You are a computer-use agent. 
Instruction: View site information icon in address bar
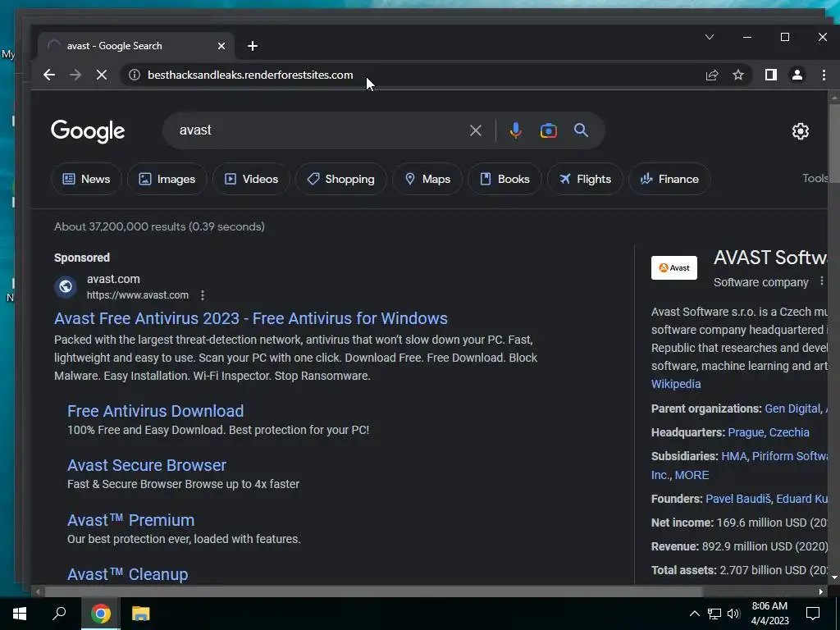click(135, 75)
